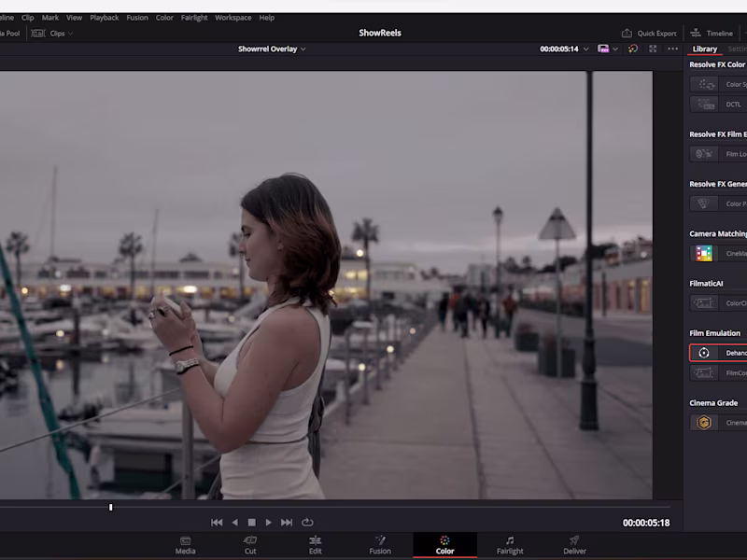Open the three-dots viewer options menu
The image size is (747, 560).
coord(672,49)
